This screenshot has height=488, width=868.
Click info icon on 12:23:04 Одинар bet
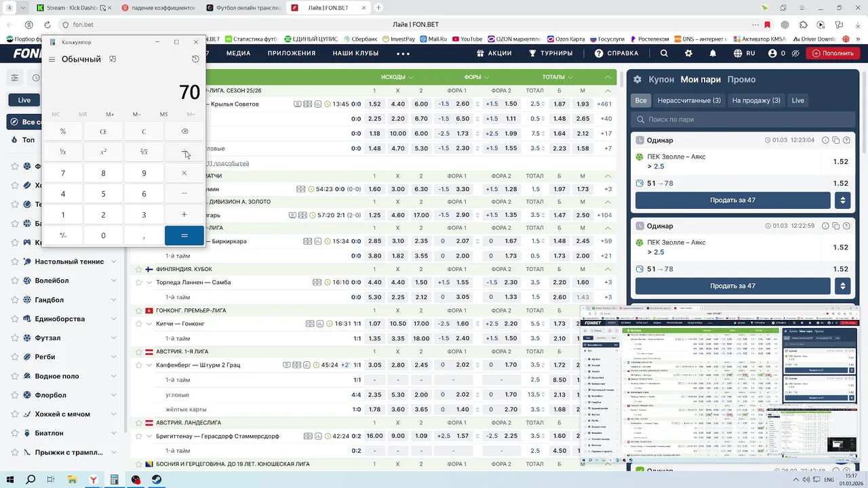pyautogui.click(x=825, y=140)
